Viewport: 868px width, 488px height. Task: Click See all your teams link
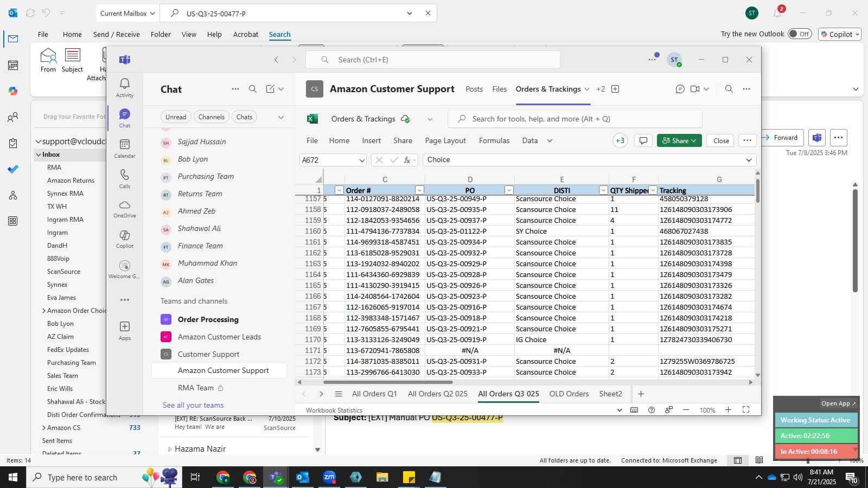pyautogui.click(x=193, y=405)
